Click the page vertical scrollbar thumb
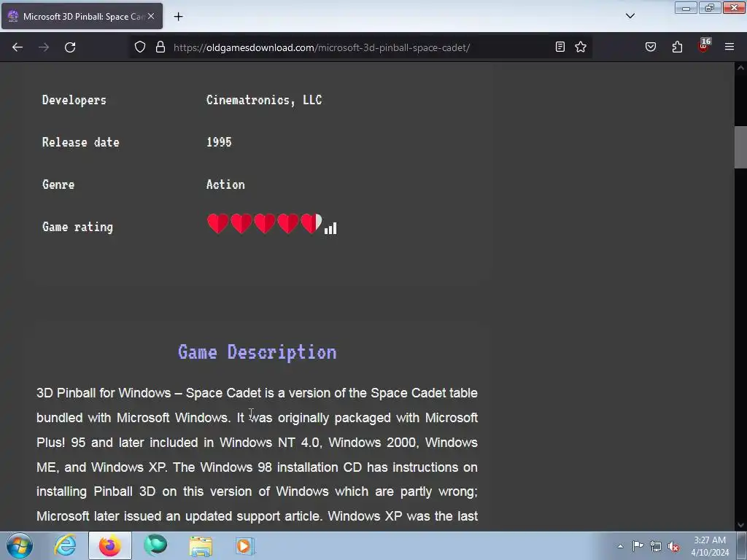 coord(740,147)
